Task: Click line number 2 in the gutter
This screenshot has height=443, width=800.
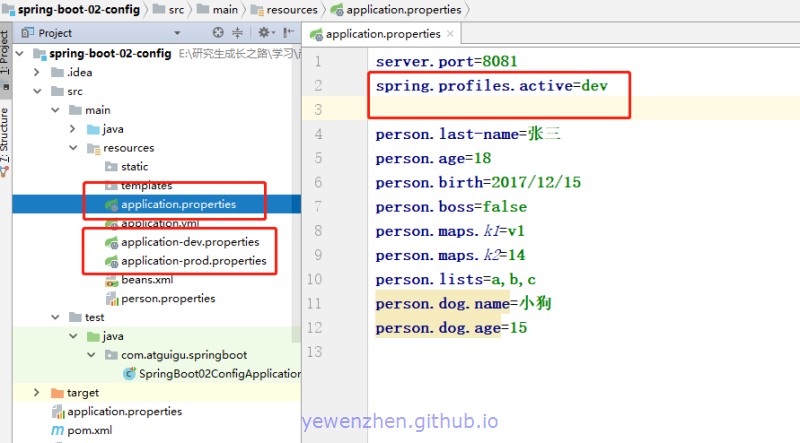Action: (x=318, y=86)
